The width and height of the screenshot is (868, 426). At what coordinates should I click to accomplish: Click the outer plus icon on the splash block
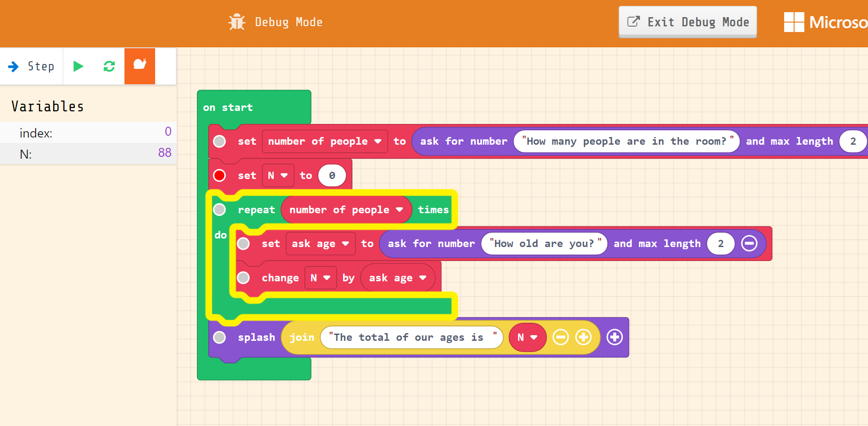click(x=614, y=337)
